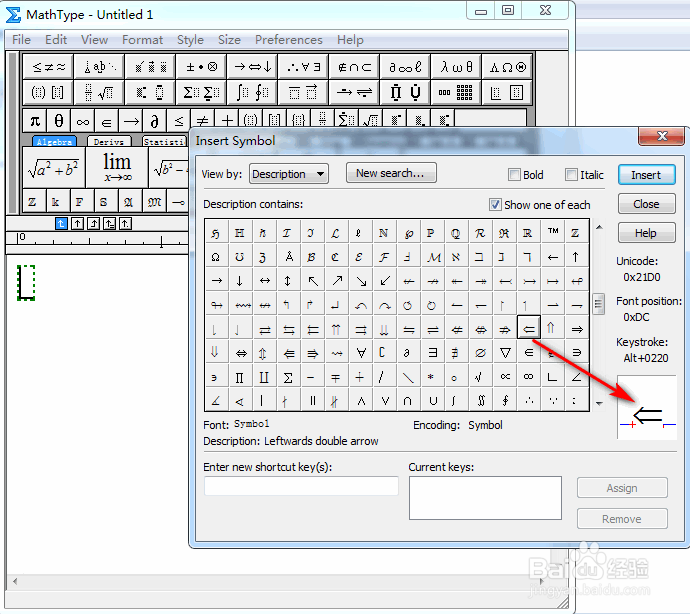Switch to the Derivs tab
The width and height of the screenshot is (690, 614).
109,141
